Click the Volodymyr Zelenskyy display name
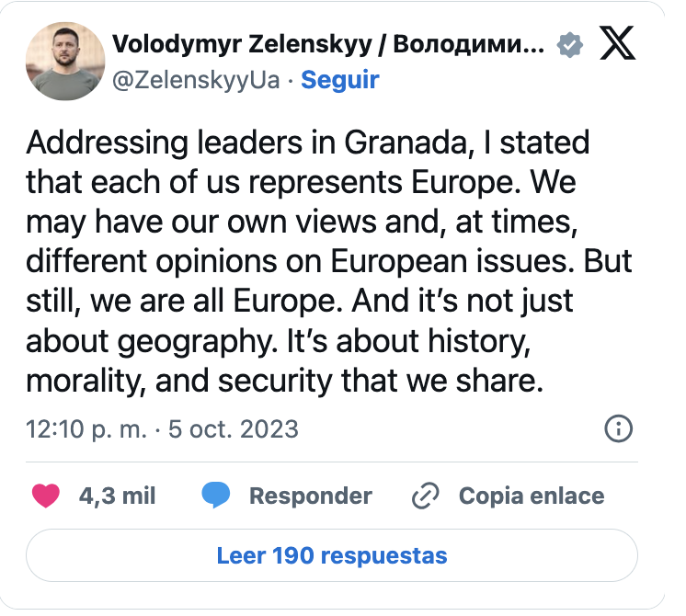Screen dimensions: 686x616 point(328,44)
